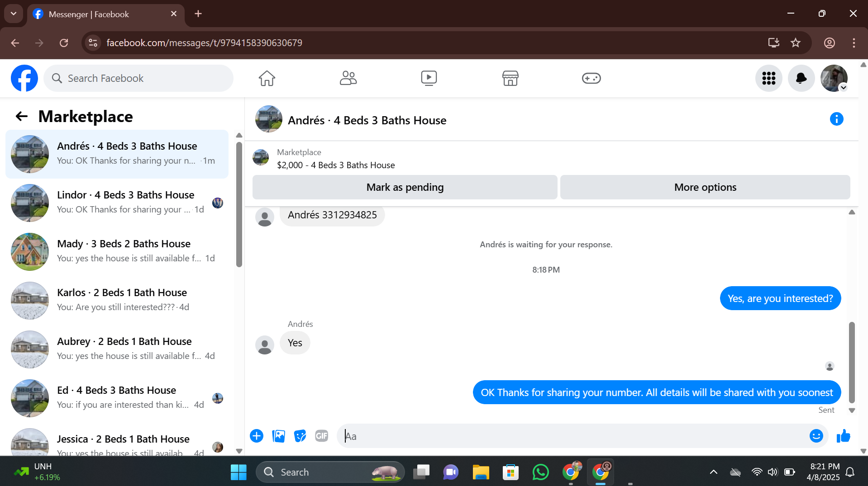Go to Home feed icon
Screen dimensions: 868x486
[x=267, y=78]
